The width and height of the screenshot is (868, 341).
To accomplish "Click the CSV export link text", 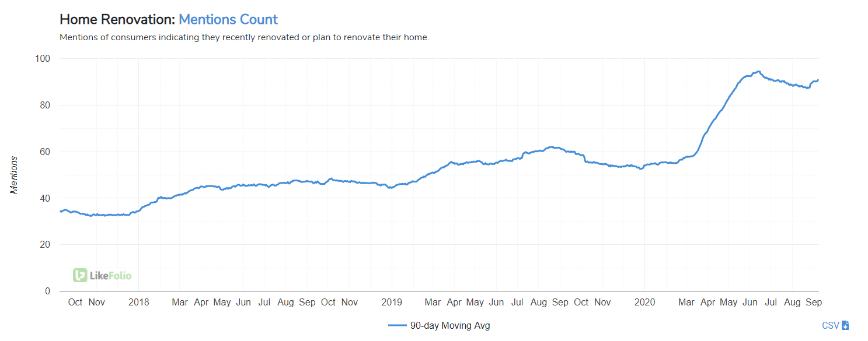I will (x=830, y=325).
